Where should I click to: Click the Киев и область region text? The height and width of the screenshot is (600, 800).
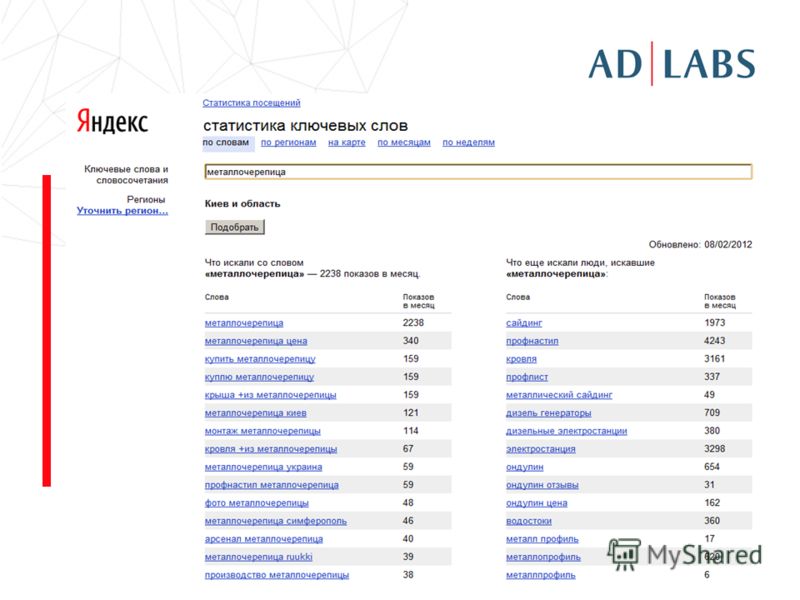point(242,204)
